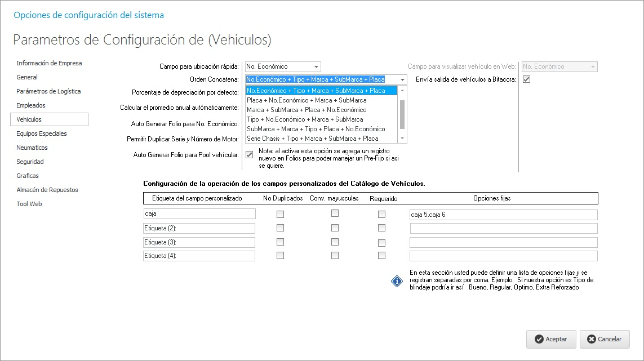
Task: Click the Etiqueta (4) label input field
Action: coord(199,256)
